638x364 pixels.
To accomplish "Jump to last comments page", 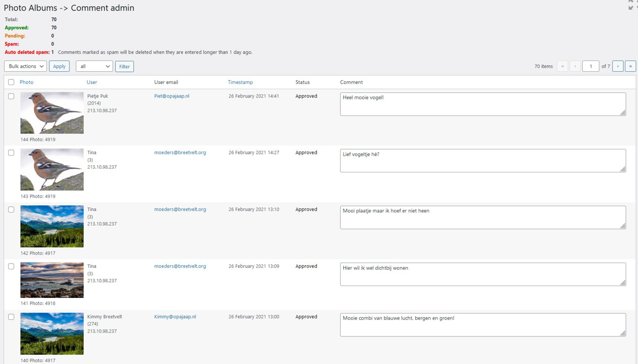I will [630, 66].
